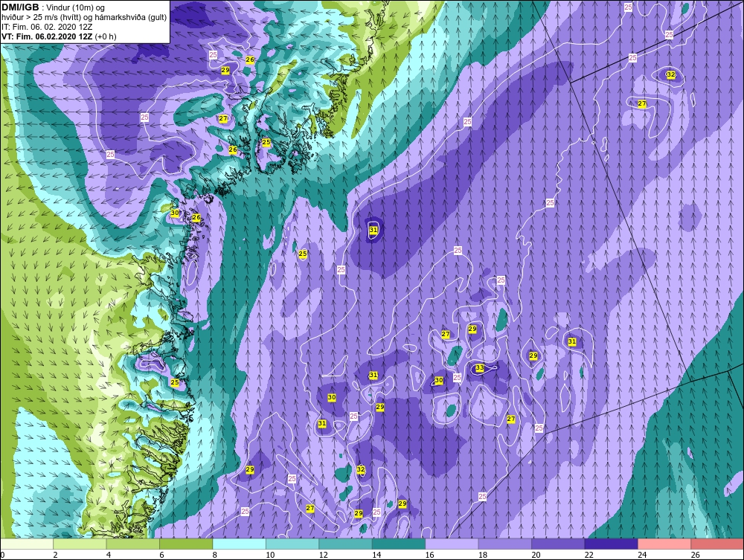Screen dimensions: 744x560
Task: Click the legend scale value '16'
Action: (x=429, y=555)
